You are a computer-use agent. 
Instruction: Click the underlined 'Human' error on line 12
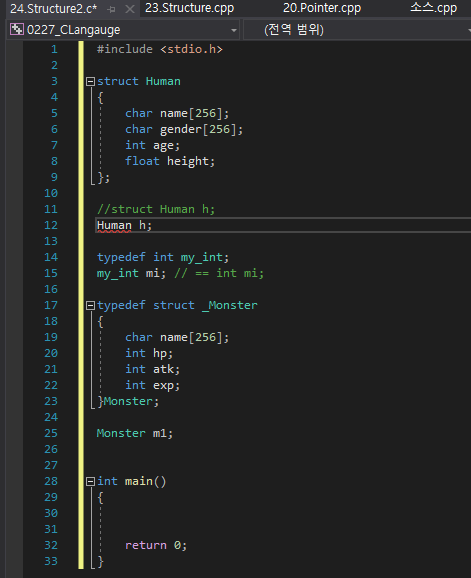[114, 226]
